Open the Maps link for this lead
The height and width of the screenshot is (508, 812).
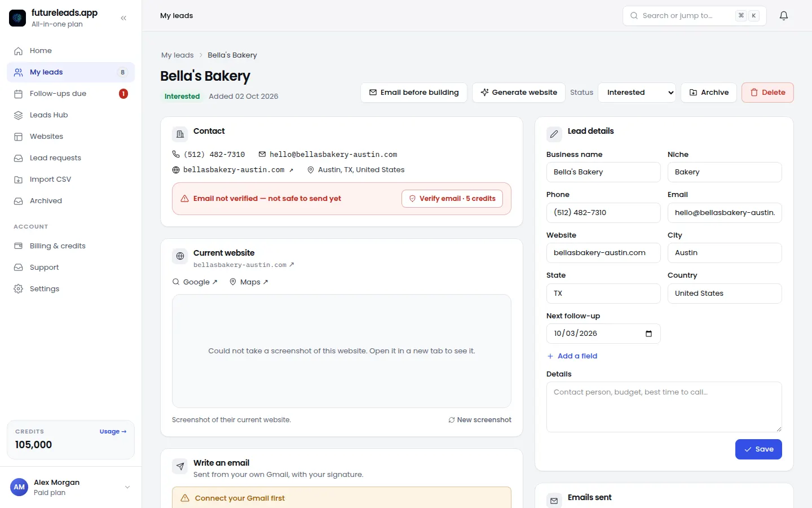[249, 282]
